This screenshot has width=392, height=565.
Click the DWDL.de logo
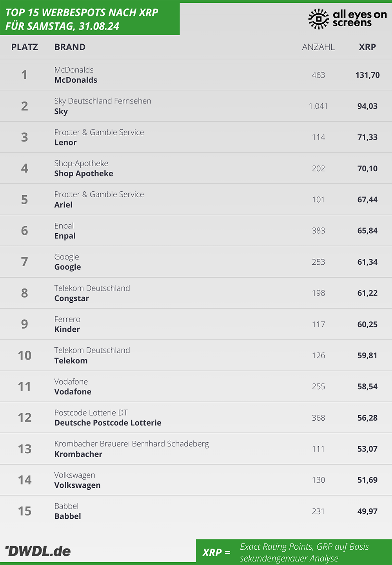[38, 551]
